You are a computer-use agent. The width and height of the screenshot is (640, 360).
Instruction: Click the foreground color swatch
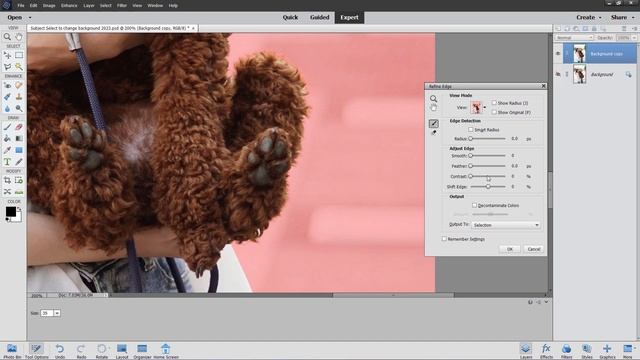11,211
